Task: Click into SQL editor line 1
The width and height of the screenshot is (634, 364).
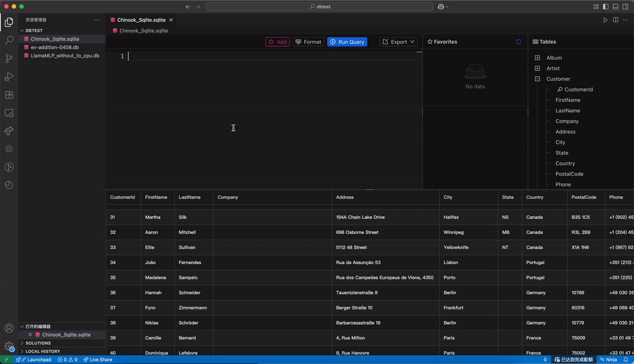Action: click(274, 56)
